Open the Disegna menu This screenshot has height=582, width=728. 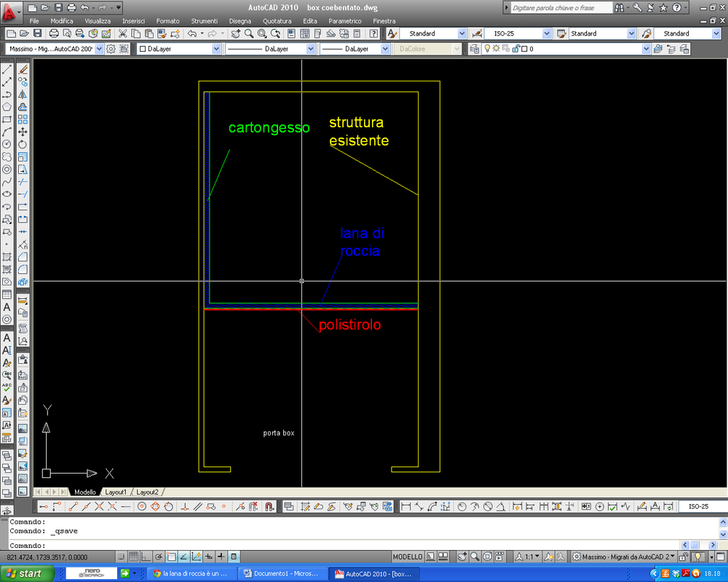pos(240,21)
